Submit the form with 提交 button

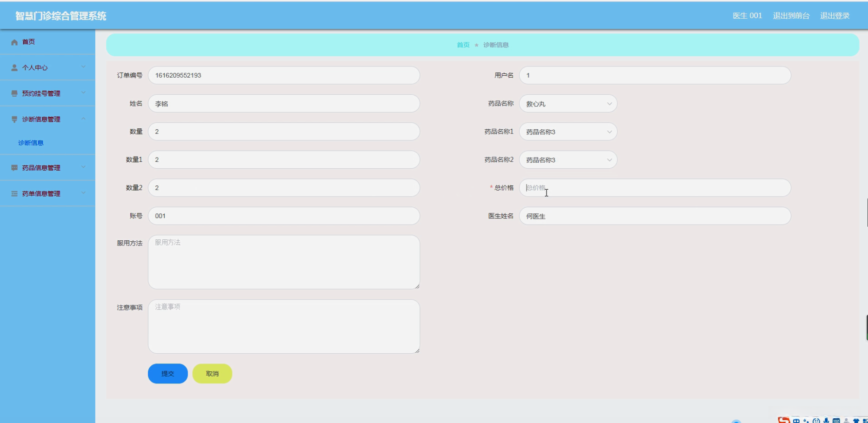tap(168, 374)
